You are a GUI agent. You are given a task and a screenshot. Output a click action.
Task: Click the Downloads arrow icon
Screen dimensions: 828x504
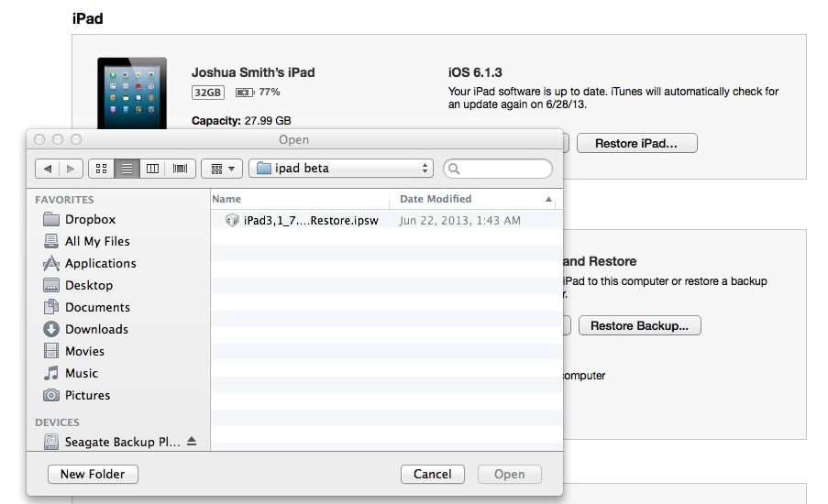[x=51, y=329]
